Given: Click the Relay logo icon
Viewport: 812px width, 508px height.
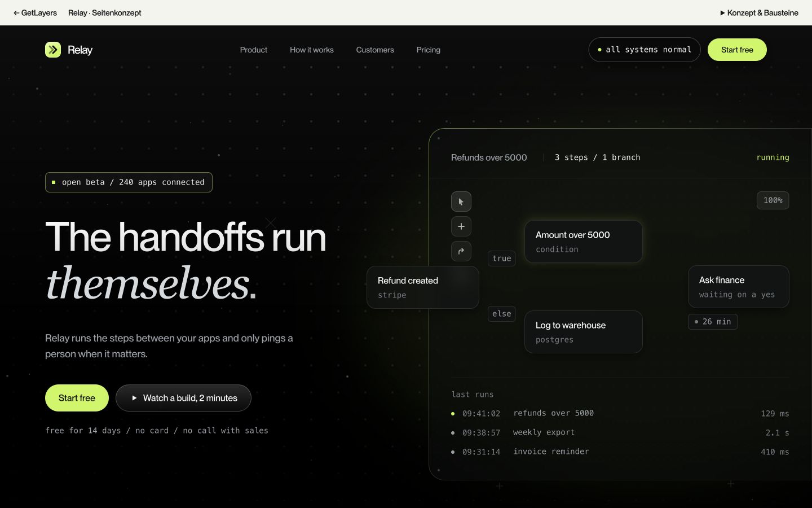Looking at the screenshot, I should (x=53, y=50).
